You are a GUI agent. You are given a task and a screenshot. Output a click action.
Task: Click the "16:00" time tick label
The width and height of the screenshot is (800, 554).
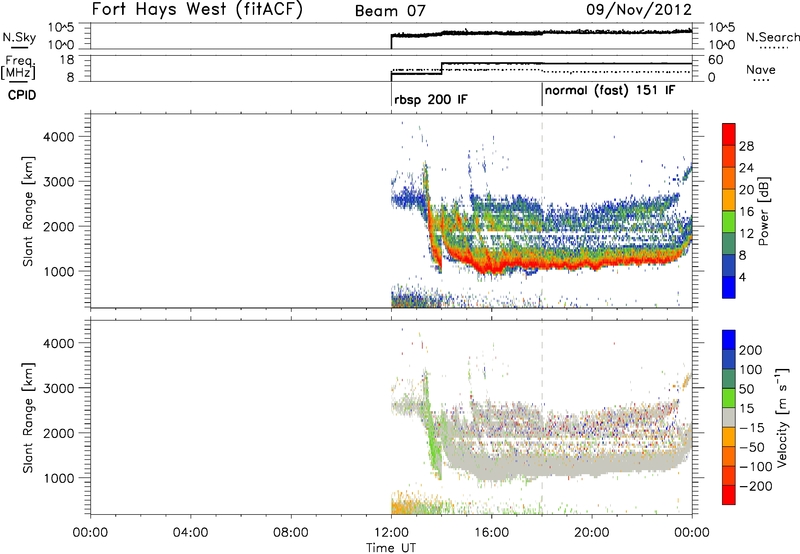[491, 533]
